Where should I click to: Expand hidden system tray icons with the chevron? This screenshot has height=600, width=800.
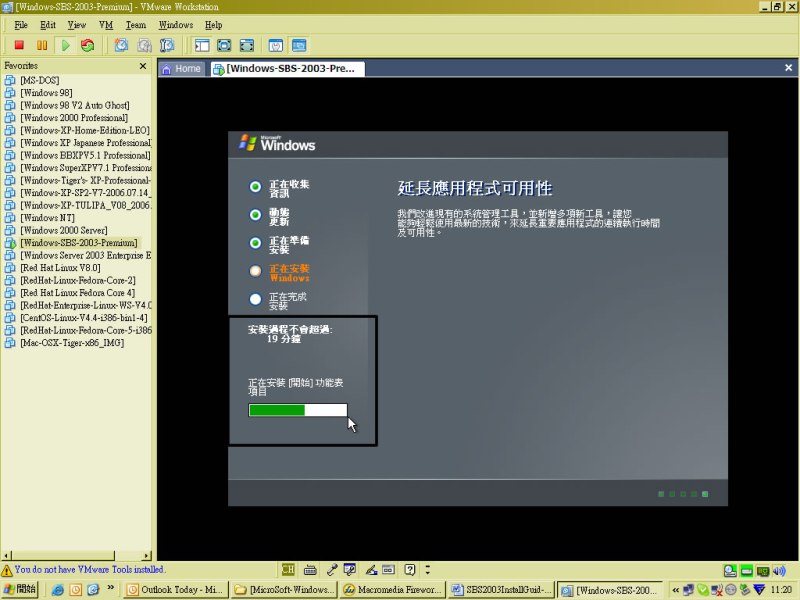(676, 590)
